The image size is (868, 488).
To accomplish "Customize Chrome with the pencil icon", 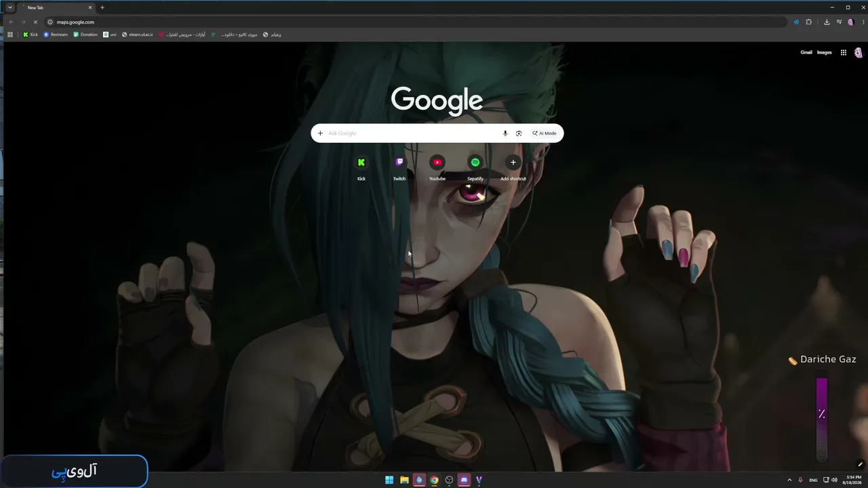I will (860, 464).
